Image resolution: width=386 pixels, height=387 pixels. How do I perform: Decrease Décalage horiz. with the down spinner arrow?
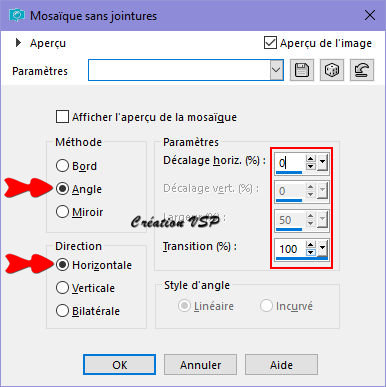click(x=311, y=166)
